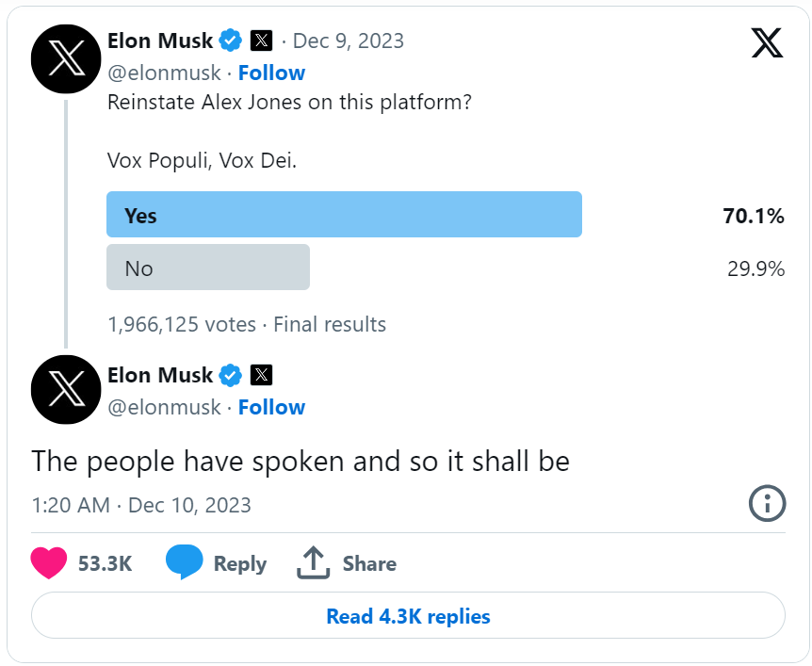Open the avatar next to the reply tweet
The height and width of the screenshot is (666, 812).
coord(66,389)
